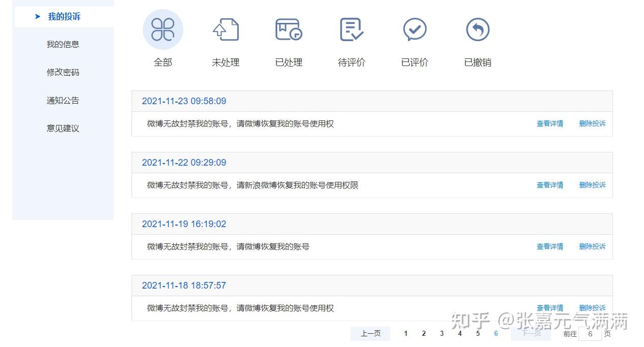Open 我的投诉 in sidebar
The image size is (644, 347).
64,16
